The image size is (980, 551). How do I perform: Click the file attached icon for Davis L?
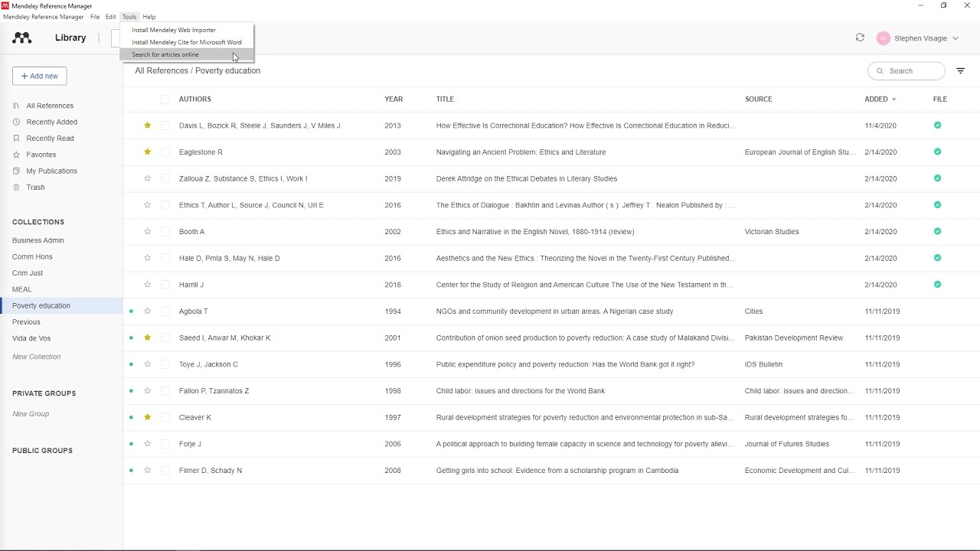937,126
